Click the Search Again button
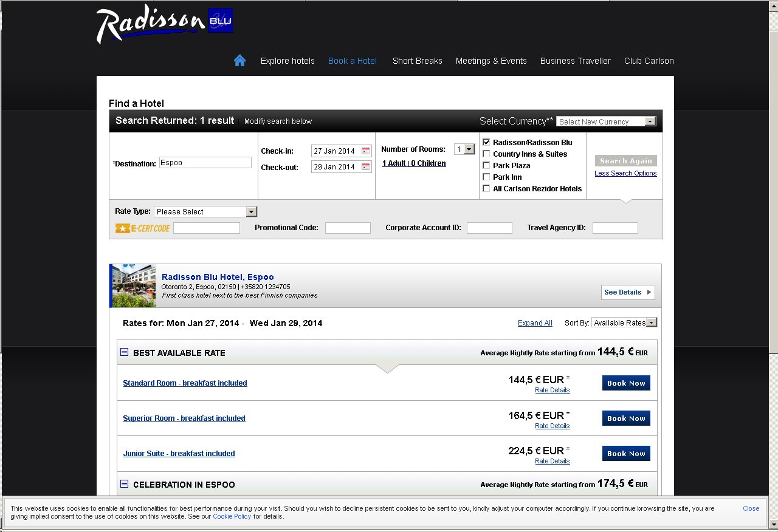Viewport: 778px width, 532px height. click(x=626, y=161)
